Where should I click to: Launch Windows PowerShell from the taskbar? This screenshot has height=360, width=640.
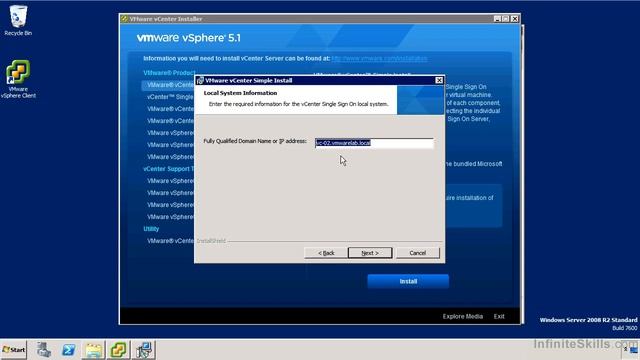point(68,350)
